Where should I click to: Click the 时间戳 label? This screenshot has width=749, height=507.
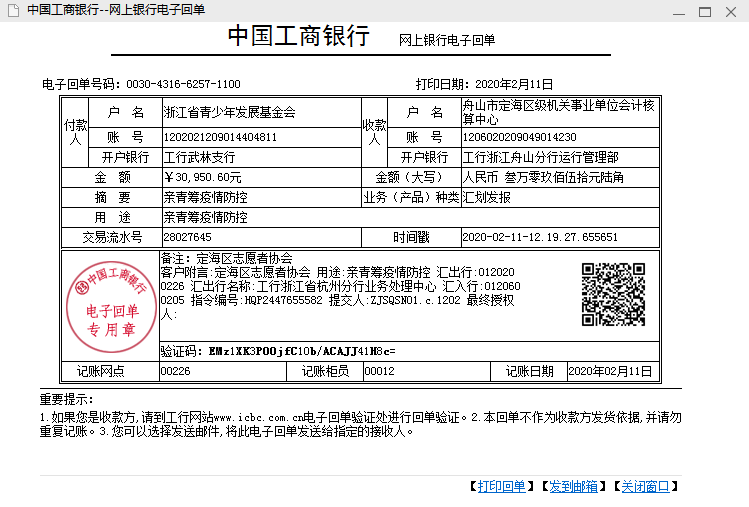pyautogui.click(x=411, y=237)
